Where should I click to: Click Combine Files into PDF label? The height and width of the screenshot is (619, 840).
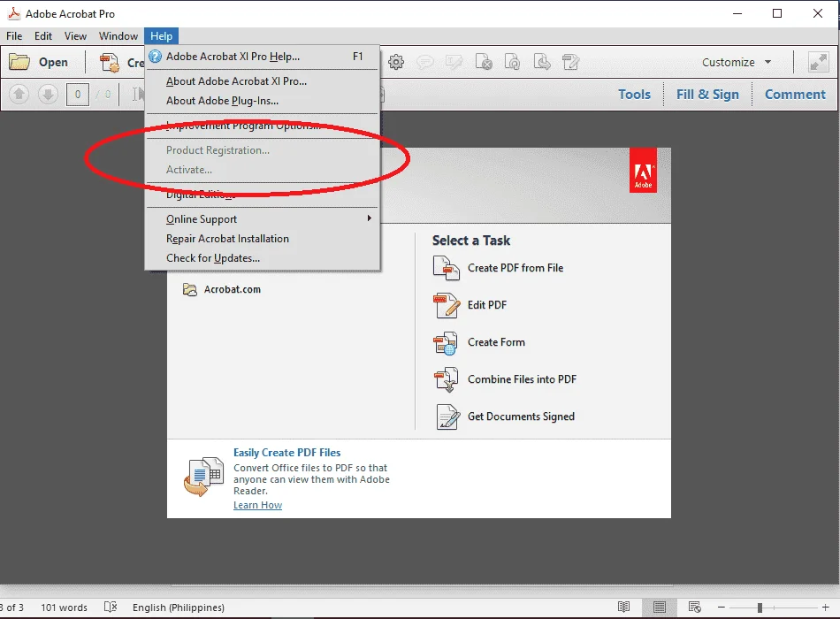522,379
